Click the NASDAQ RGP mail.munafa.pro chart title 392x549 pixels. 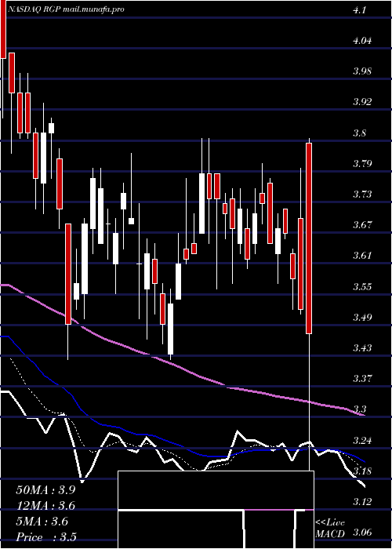[66, 9]
